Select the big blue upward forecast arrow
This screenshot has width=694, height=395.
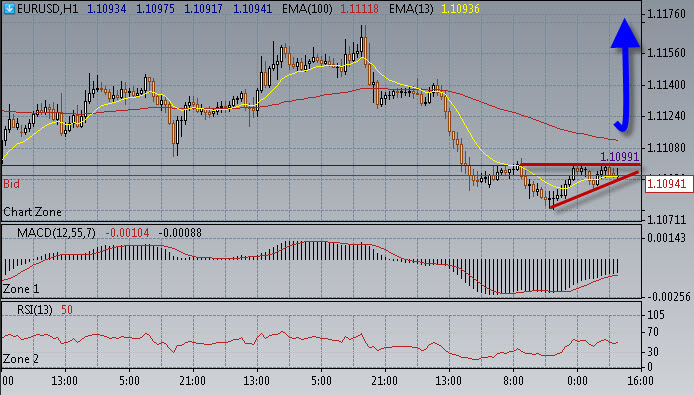click(625, 75)
